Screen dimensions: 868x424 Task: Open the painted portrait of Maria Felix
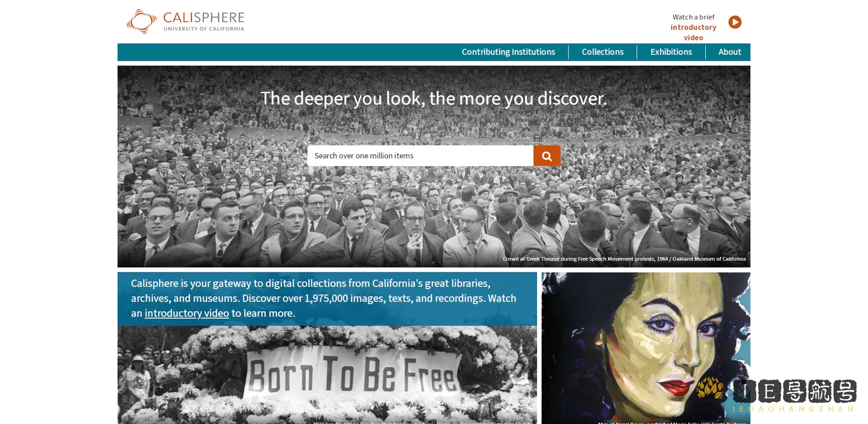coord(646,348)
